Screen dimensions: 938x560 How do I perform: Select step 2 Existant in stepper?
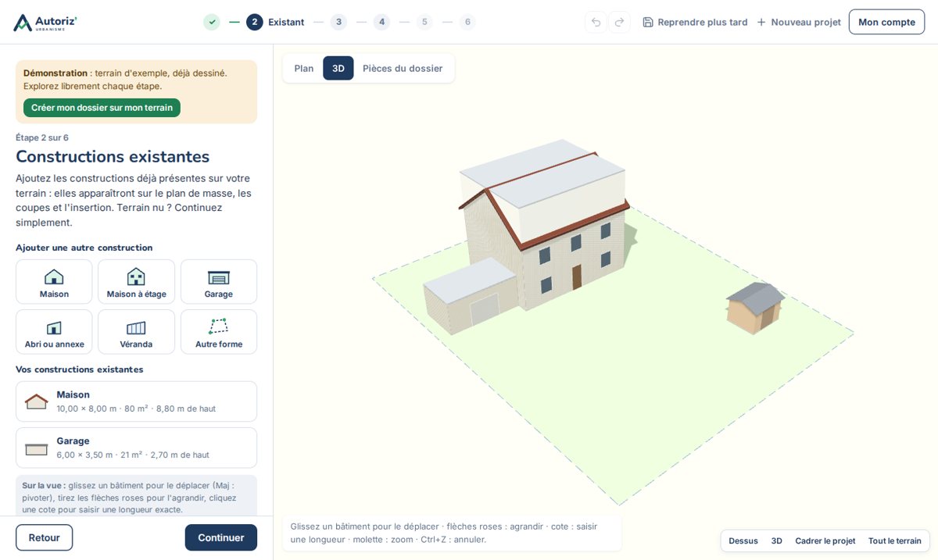[x=275, y=22]
